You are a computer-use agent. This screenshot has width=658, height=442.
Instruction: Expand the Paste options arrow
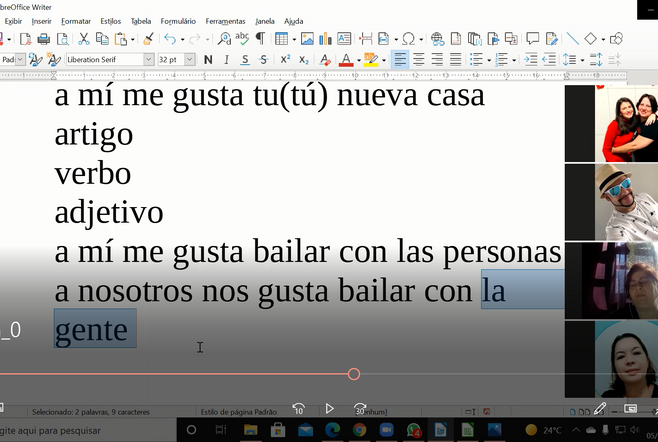(x=133, y=39)
